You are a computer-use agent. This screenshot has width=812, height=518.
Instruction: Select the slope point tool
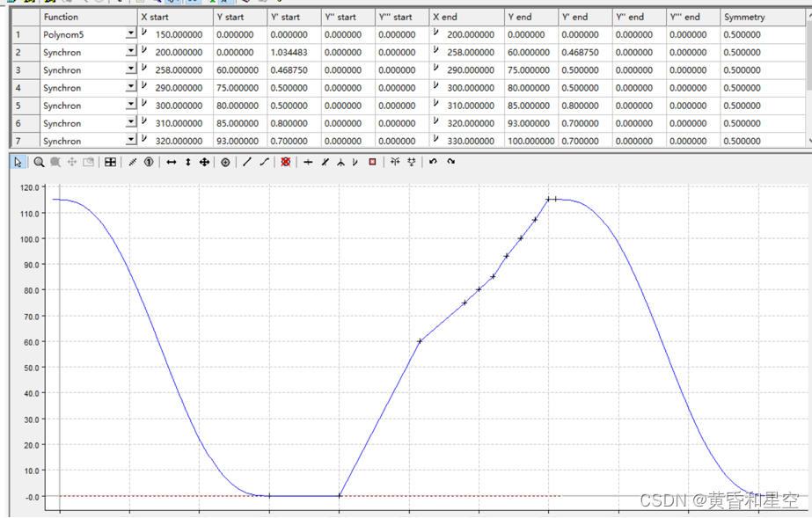[x=325, y=163]
